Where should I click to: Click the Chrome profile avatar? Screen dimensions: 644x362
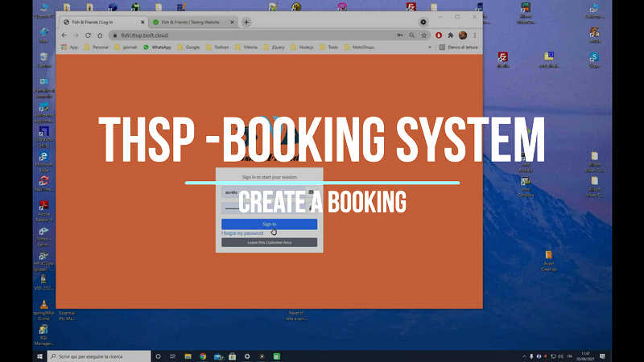(463, 35)
